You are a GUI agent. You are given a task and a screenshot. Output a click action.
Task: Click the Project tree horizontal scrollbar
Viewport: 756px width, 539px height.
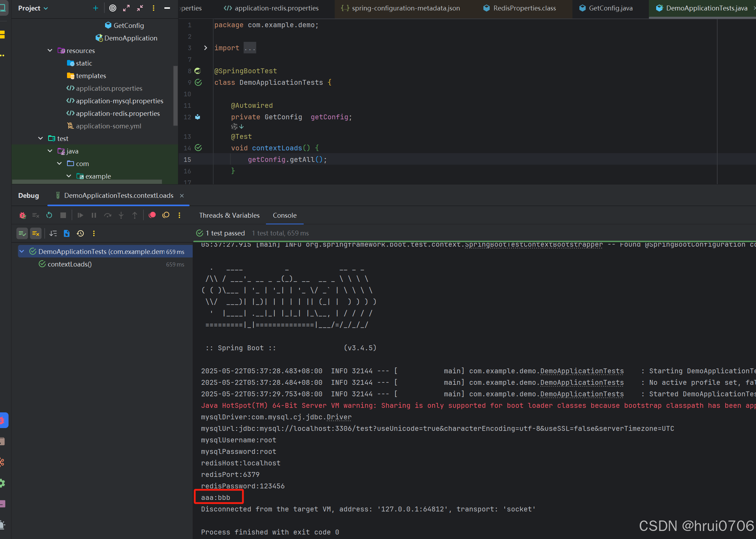click(x=87, y=182)
